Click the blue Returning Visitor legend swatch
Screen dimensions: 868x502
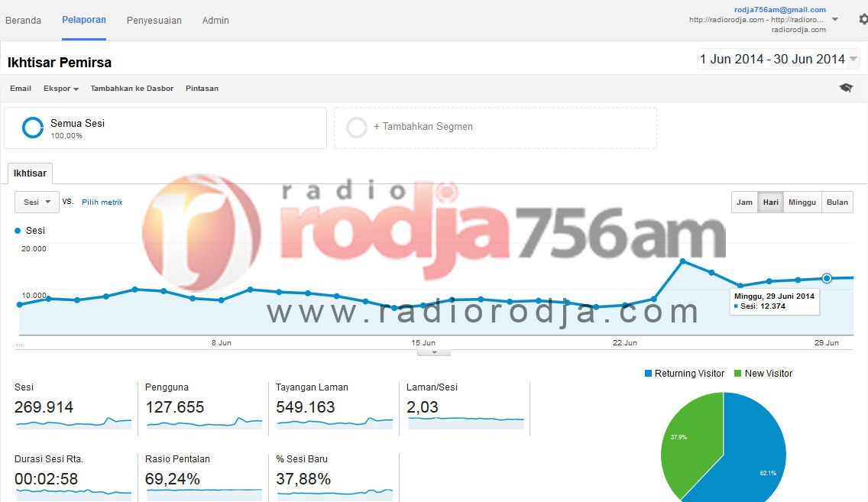click(x=648, y=374)
